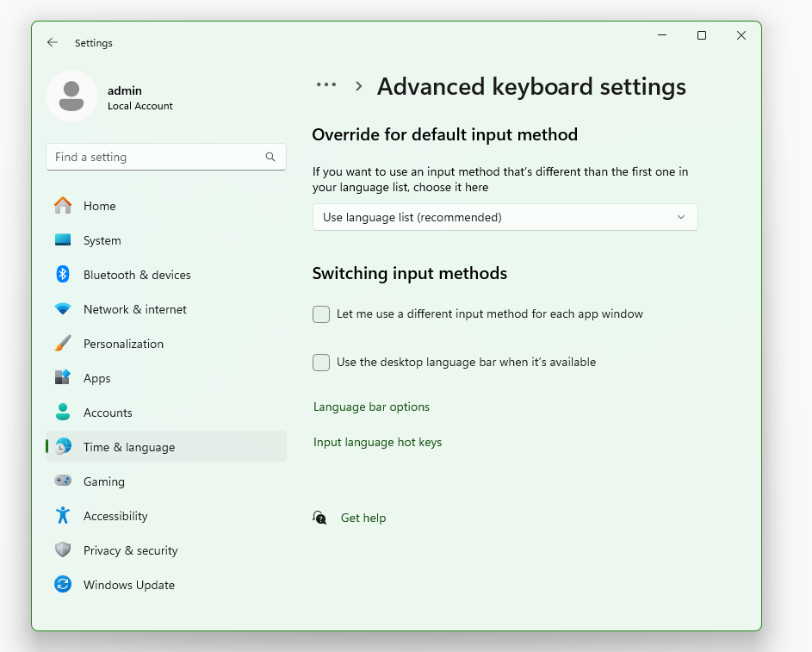Screen dimensions: 812x652
Task: Open Windows Update page
Action: [x=165, y=585]
